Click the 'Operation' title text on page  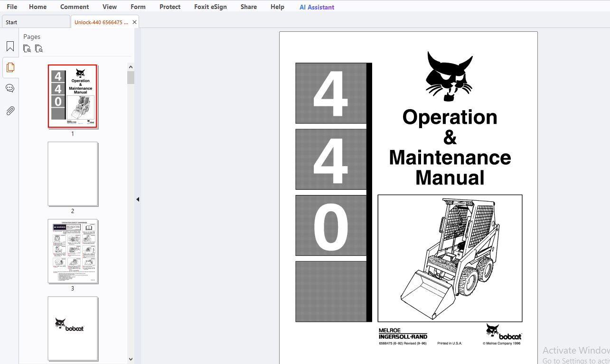click(450, 117)
